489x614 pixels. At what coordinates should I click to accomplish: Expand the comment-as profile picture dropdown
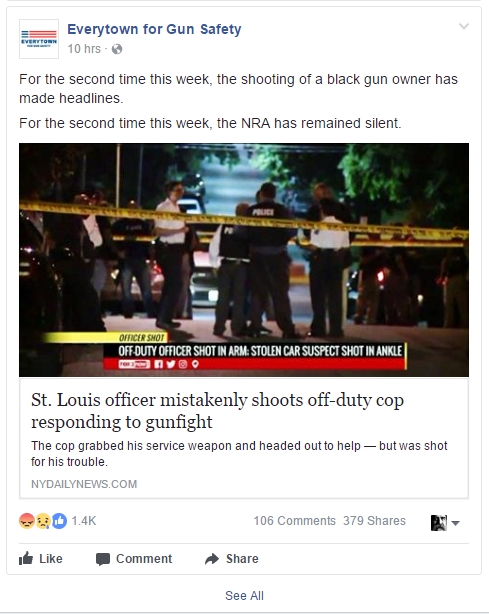[445, 523]
